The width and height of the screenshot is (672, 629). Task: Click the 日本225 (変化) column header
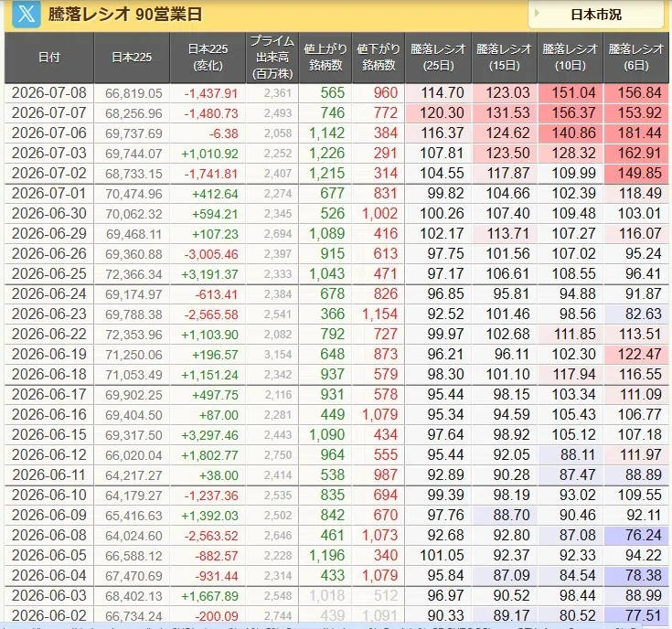click(208, 58)
